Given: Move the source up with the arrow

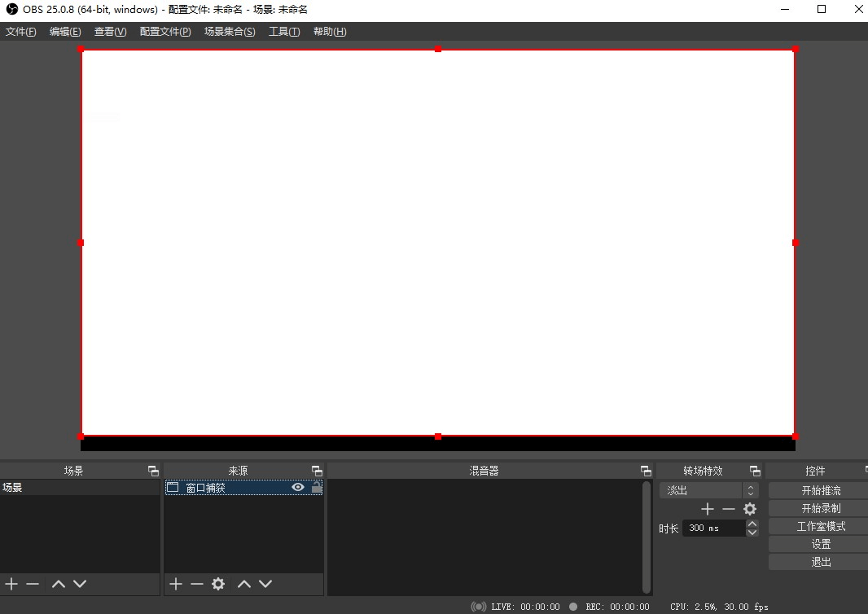Looking at the screenshot, I should click(244, 584).
